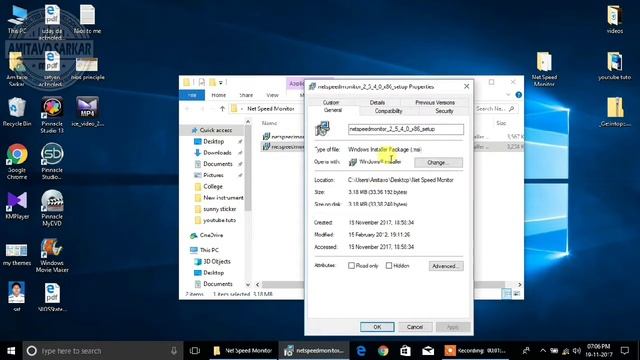Switch to Net Speed Monitor taskbar window
Viewport: 640px width, 360px height.
pos(244,351)
